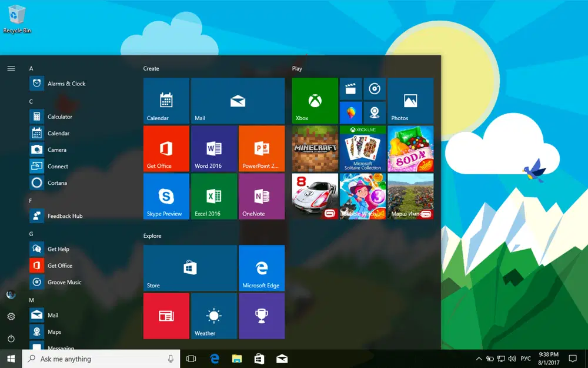Image resolution: width=588 pixels, height=368 pixels.
Task: Click the Power button in Start
Action: (11, 339)
